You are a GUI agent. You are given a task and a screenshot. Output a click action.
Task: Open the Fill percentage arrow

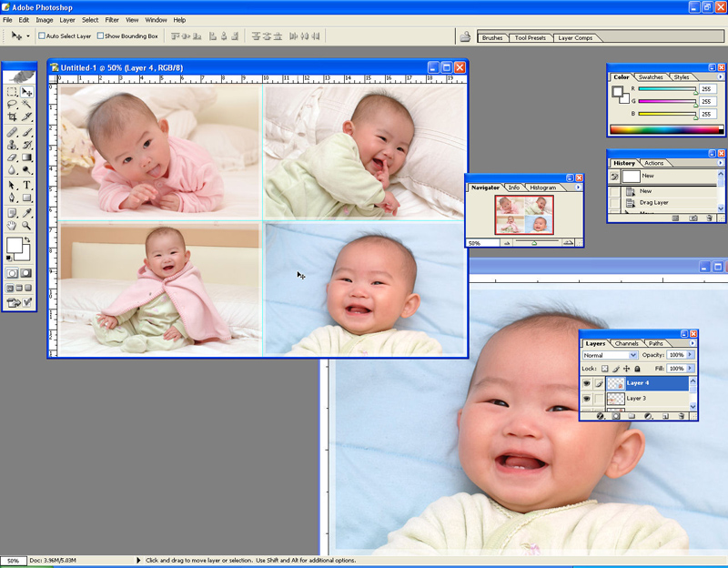(691, 369)
